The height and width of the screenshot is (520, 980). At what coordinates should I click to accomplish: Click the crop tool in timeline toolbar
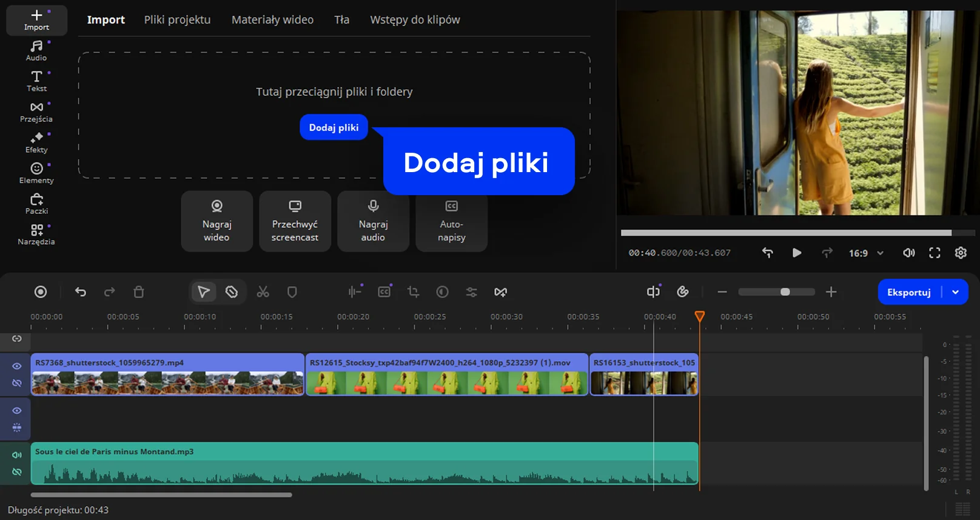(413, 292)
